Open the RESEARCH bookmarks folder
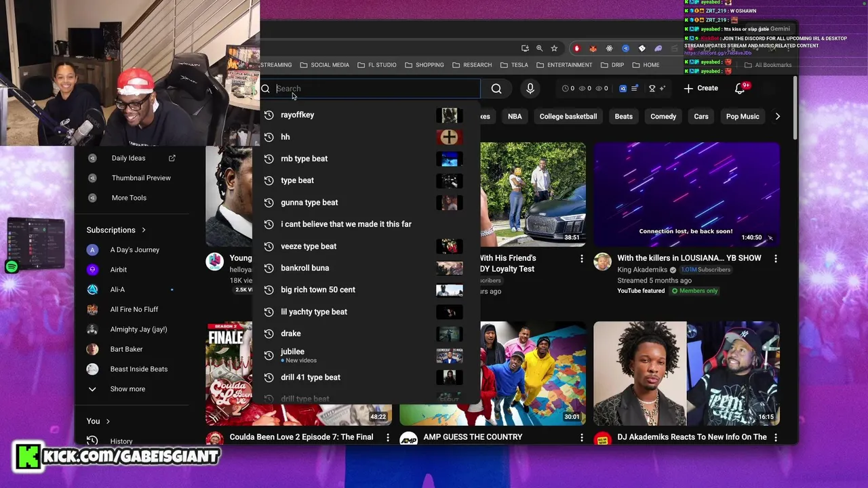 pyautogui.click(x=471, y=65)
